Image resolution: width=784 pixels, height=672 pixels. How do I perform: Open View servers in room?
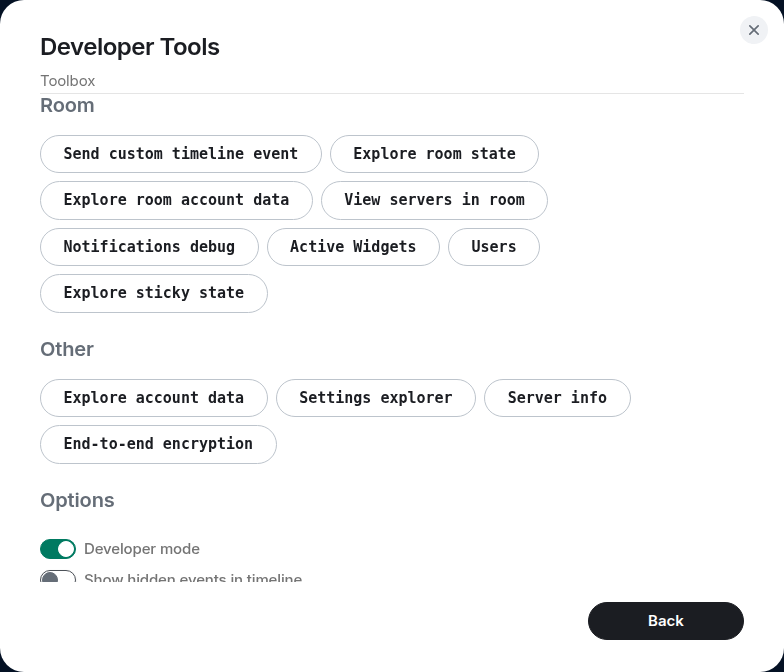tap(434, 200)
